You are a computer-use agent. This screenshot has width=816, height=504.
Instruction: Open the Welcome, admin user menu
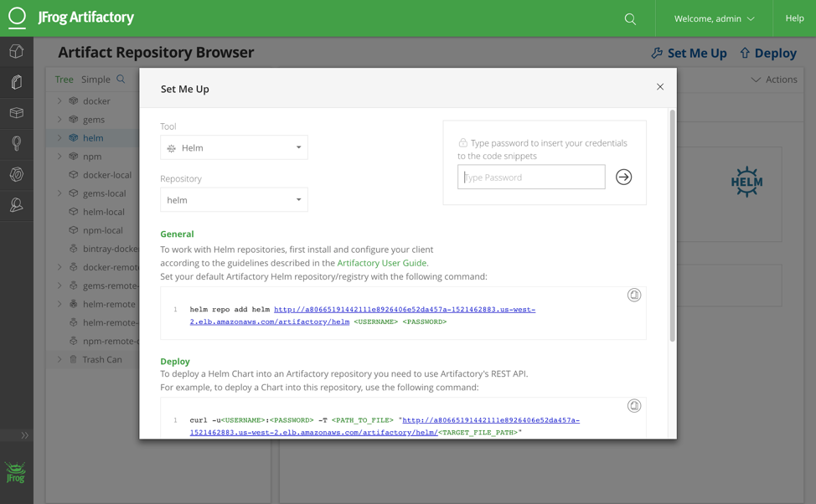714,18
